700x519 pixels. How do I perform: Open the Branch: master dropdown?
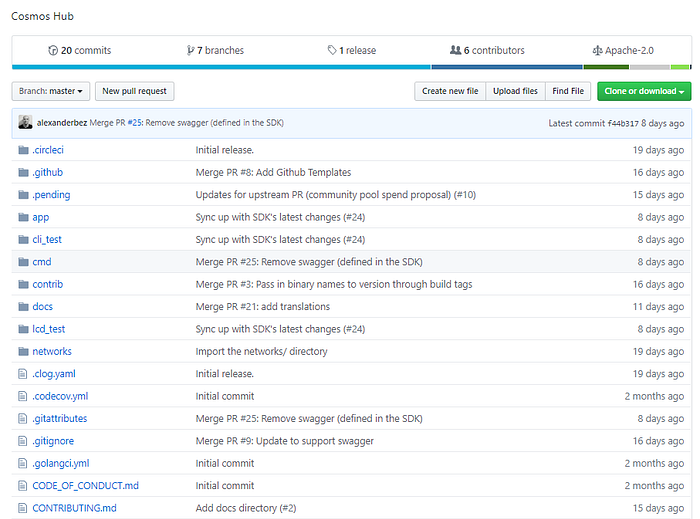click(51, 91)
